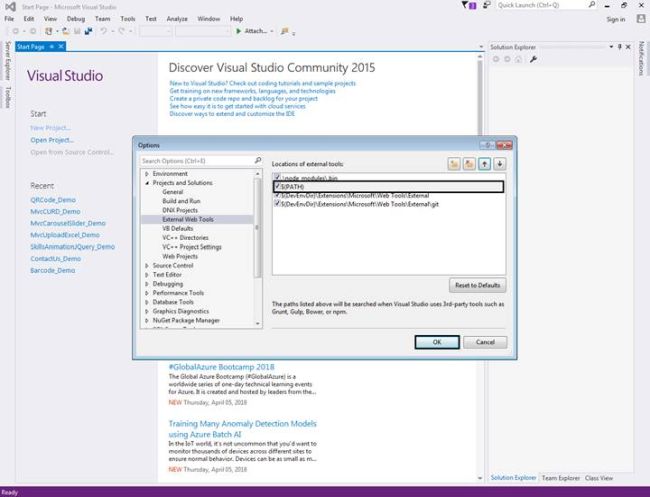Uncheck the Web Tools\External checkbox
This screenshot has width=650, height=497.
[x=277, y=195]
